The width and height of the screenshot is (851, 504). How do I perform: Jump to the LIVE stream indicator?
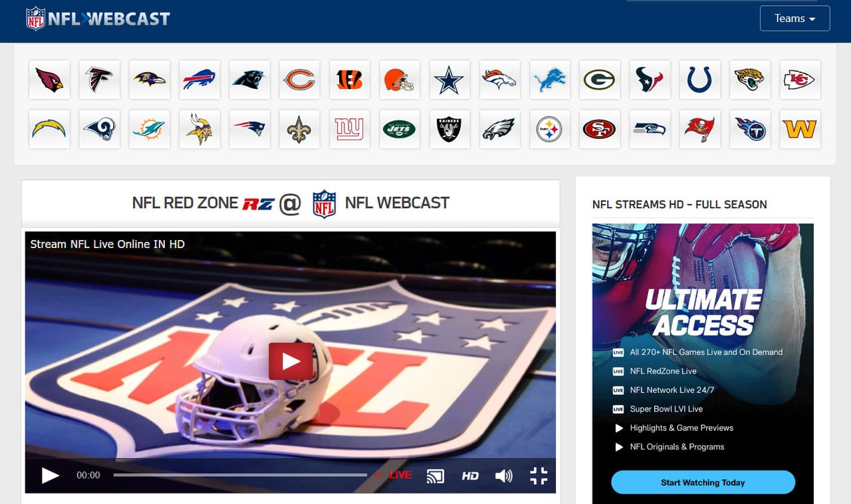(x=394, y=475)
